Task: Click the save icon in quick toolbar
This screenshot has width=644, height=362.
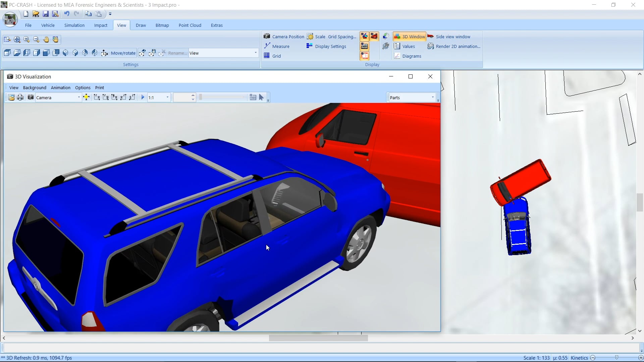Action: pyautogui.click(x=46, y=14)
